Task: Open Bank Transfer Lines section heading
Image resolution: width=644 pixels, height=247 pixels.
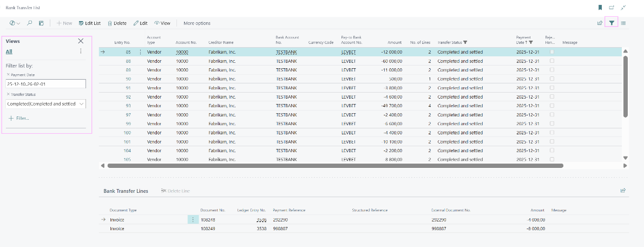Action: 126,191
